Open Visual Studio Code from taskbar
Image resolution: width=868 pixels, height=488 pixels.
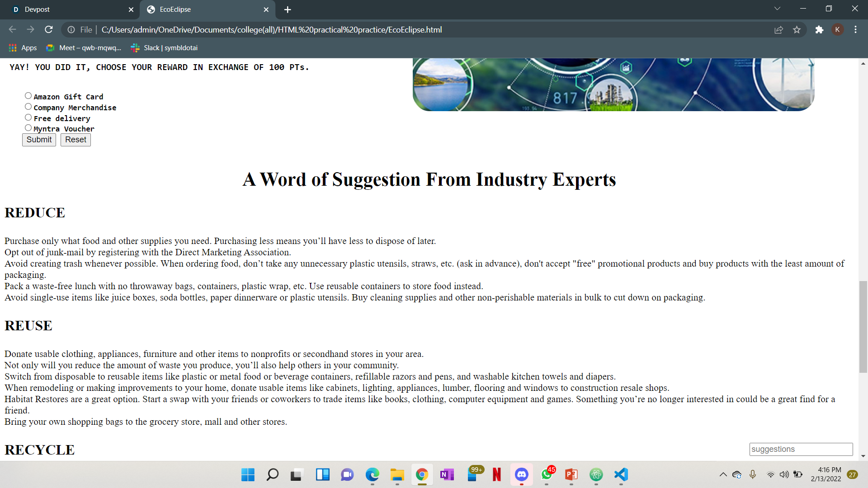[621, 474]
